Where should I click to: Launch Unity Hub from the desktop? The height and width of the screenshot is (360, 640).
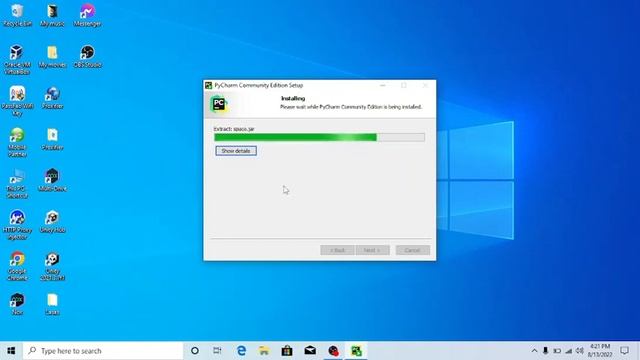point(52,222)
